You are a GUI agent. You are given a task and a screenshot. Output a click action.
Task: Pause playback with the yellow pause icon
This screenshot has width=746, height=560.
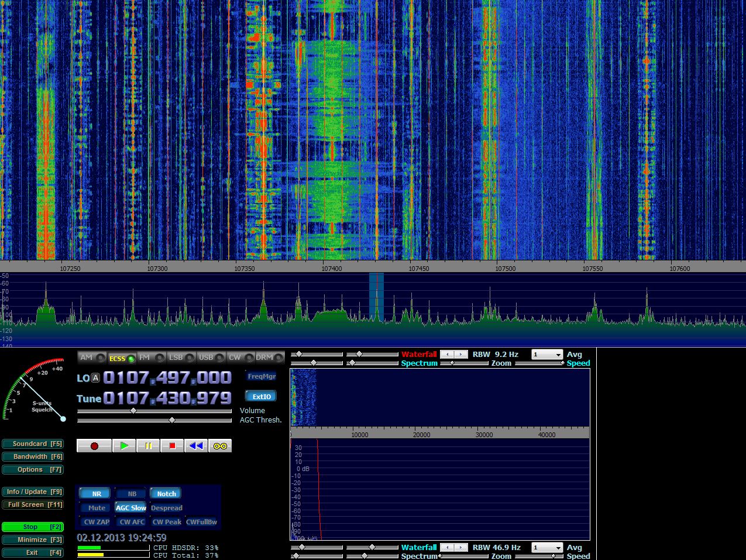tap(148, 446)
